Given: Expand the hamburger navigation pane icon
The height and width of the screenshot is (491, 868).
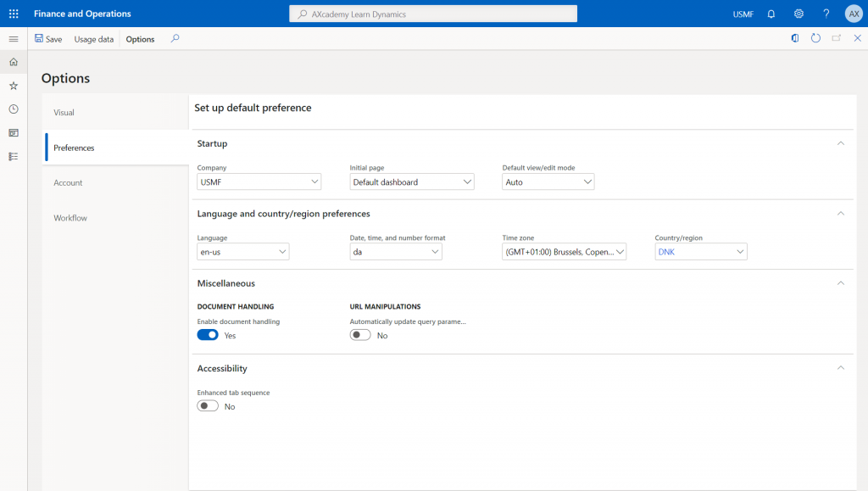Looking at the screenshot, I should tap(14, 39).
